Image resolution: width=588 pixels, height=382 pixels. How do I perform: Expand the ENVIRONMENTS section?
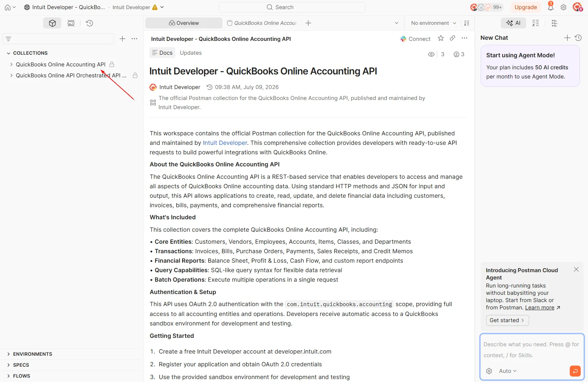pos(8,354)
